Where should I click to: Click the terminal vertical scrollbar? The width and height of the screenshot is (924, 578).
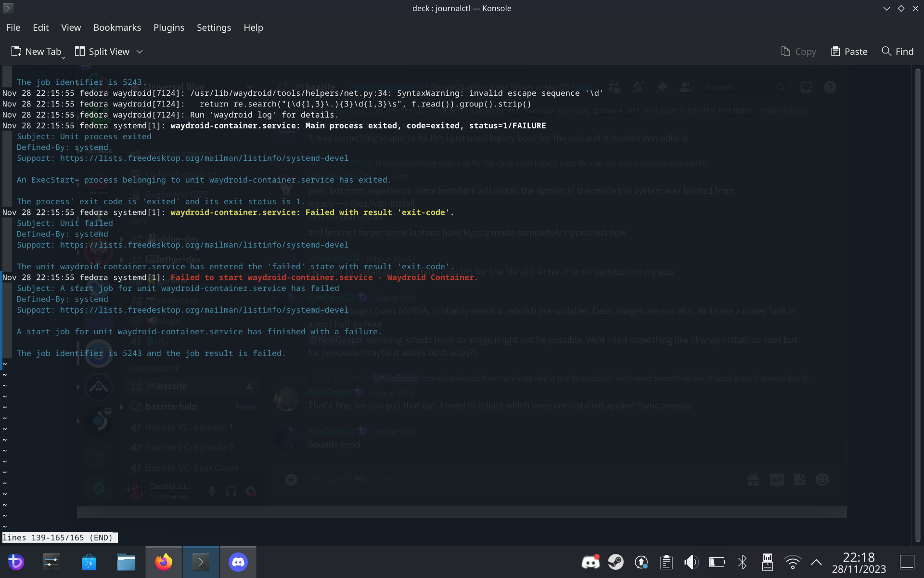click(x=918, y=303)
